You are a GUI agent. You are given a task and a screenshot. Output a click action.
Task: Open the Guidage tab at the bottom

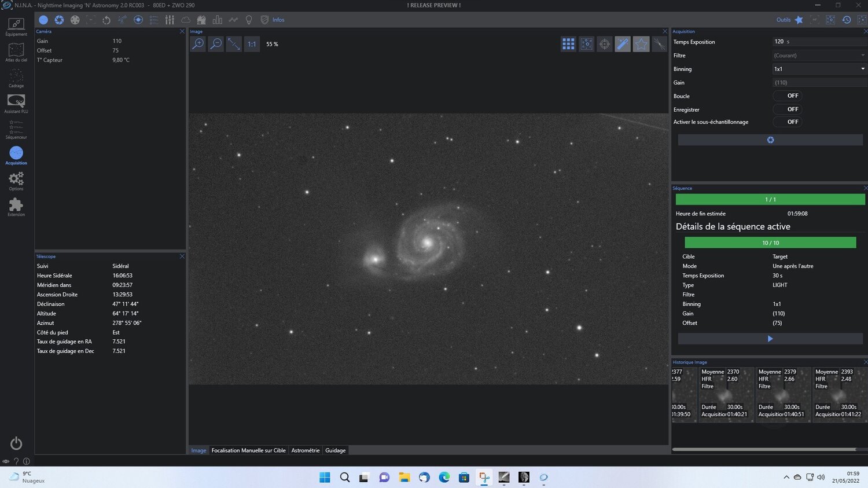[335, 450]
